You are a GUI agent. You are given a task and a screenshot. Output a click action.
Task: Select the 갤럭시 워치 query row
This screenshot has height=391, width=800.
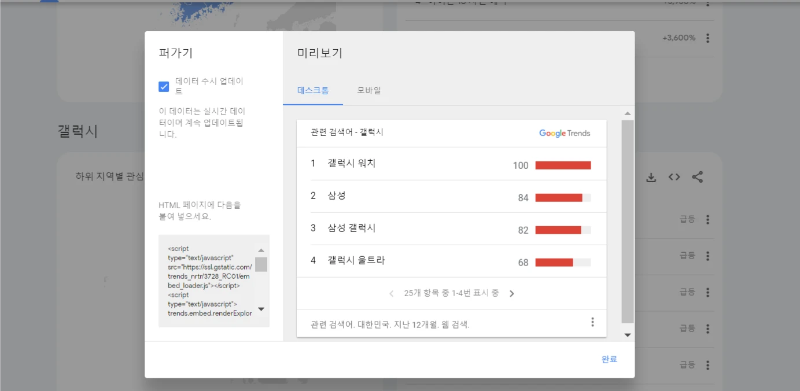click(x=452, y=164)
